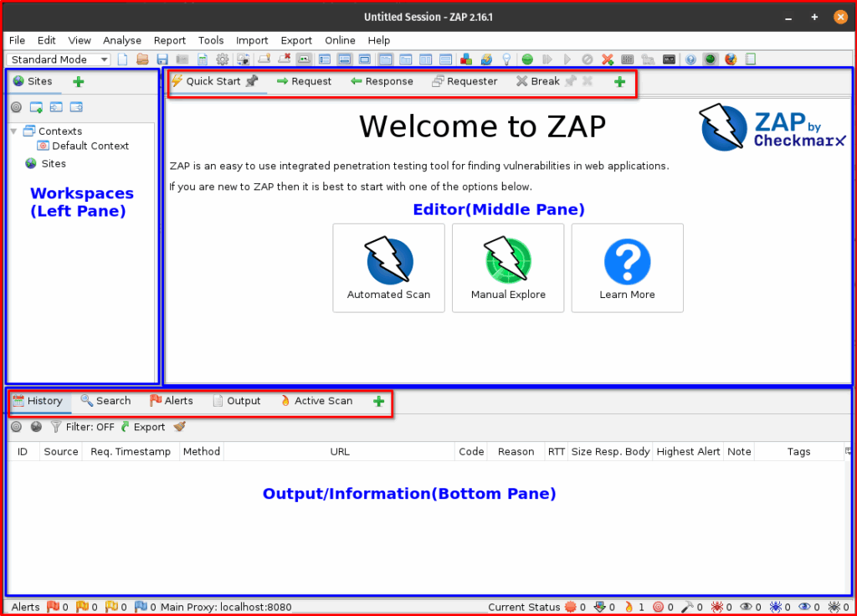
Task: Switch to the Response tab
Action: 382,81
